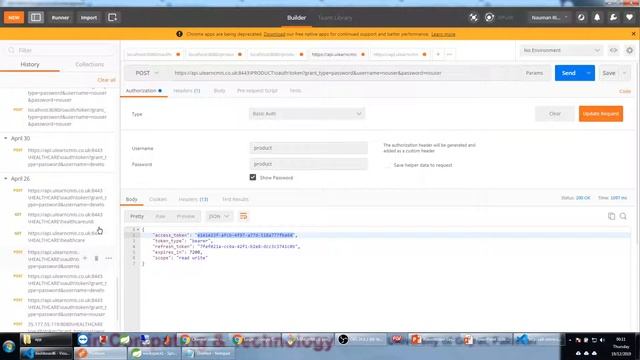Viewport: 640px width, 360px height.
Task: Open the request Tests tab
Action: pos(295,91)
